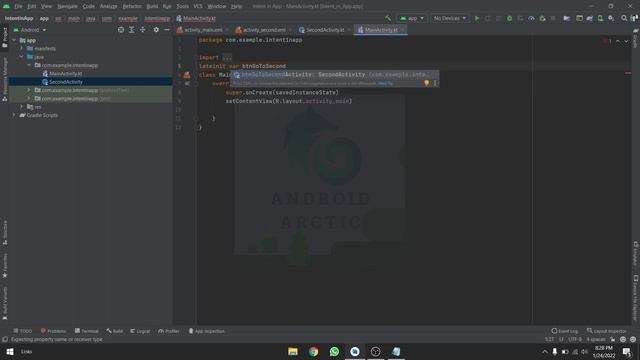Click the override gutter icon beside onCreate
This screenshot has height=360, width=640.
coord(187,84)
